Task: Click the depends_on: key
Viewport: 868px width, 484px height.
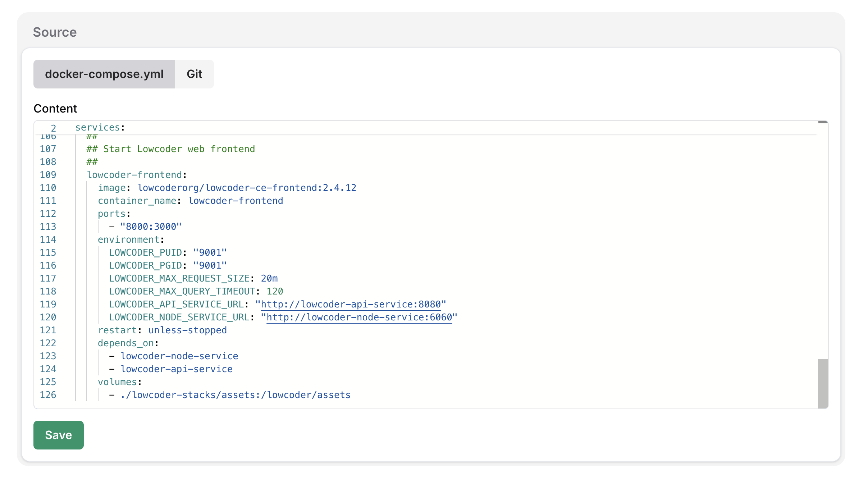Action: pyautogui.click(x=126, y=343)
